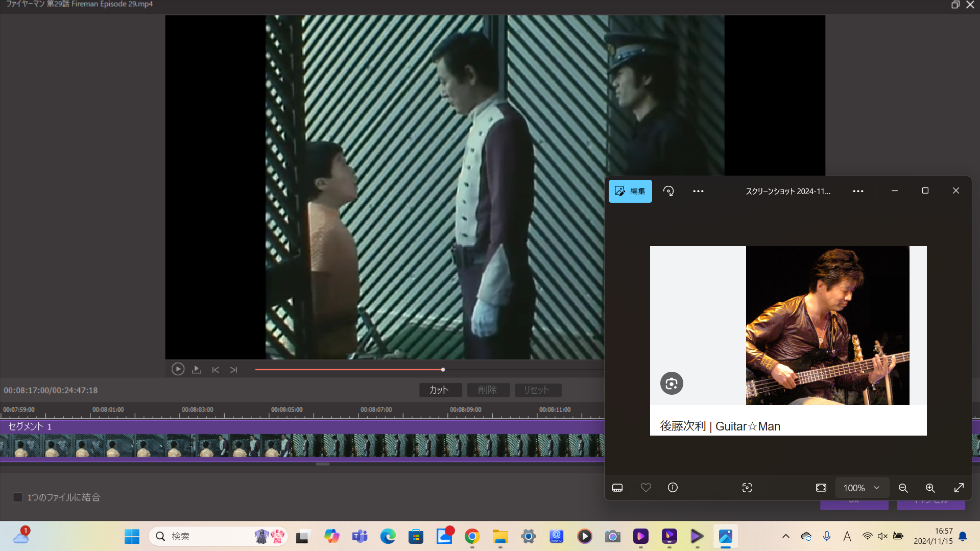Viewport: 980px width, 551px height.
Task: Click the 削除 (Delete) button
Action: pyautogui.click(x=488, y=390)
